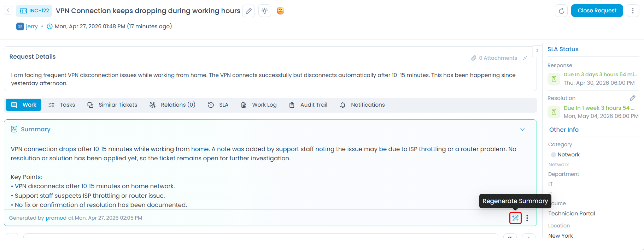Screen dimensions: 644x250
Task: Edit the Resolution due date pencil
Action: tap(632, 98)
